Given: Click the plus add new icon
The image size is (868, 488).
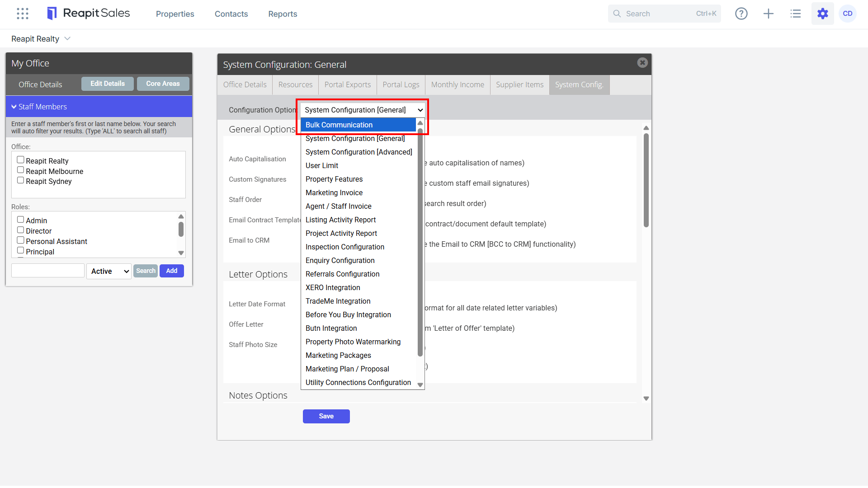Looking at the screenshot, I should click(769, 14).
